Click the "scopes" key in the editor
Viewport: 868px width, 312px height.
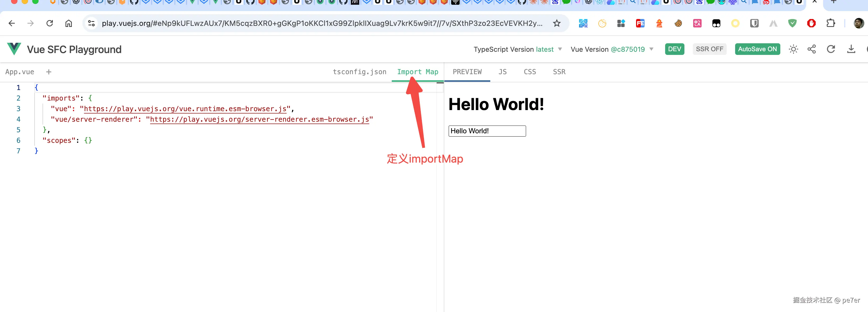(x=59, y=140)
